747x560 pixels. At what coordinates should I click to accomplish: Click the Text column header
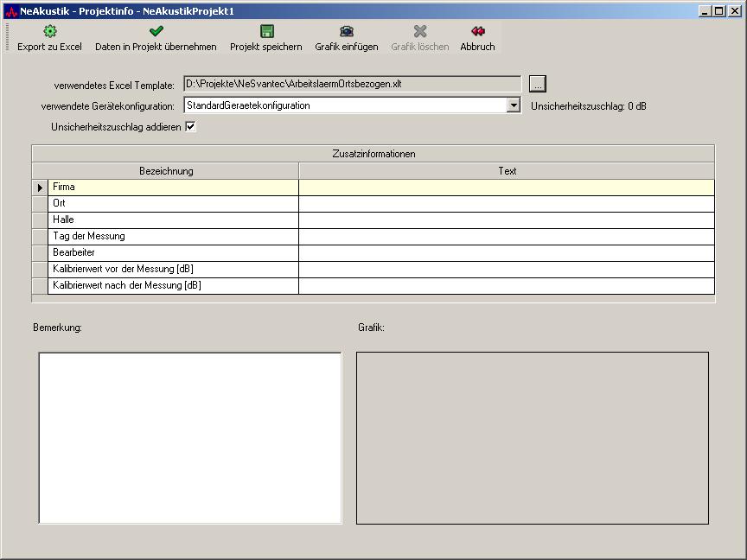[507, 171]
